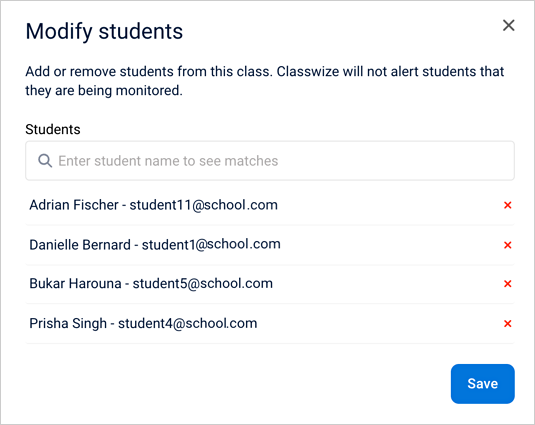Remove Adrian Fischer using red X

(507, 205)
